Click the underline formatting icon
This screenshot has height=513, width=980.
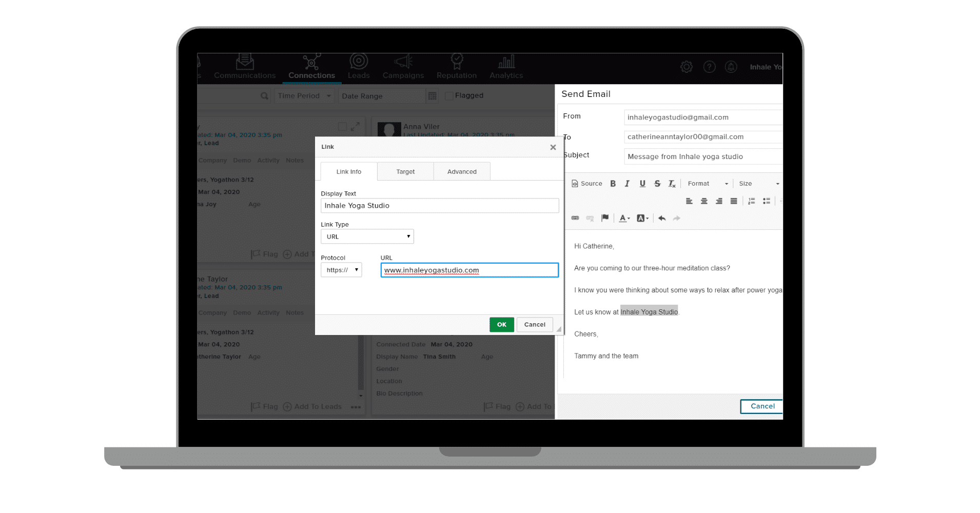click(x=642, y=184)
